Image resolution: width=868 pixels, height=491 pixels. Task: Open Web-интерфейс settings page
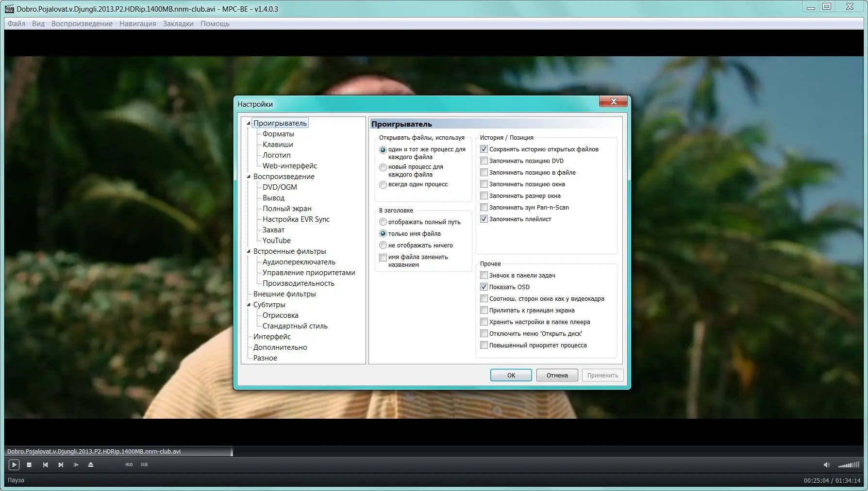[x=290, y=166]
